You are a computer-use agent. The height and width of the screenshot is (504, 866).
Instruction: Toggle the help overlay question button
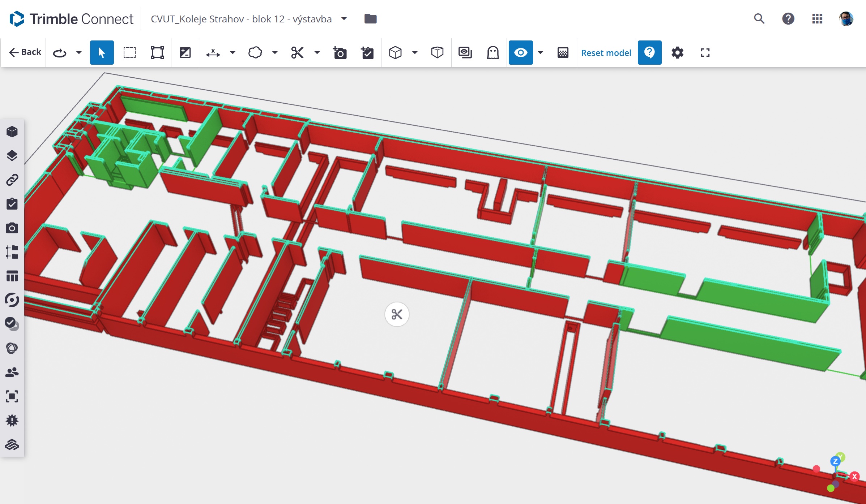(649, 53)
